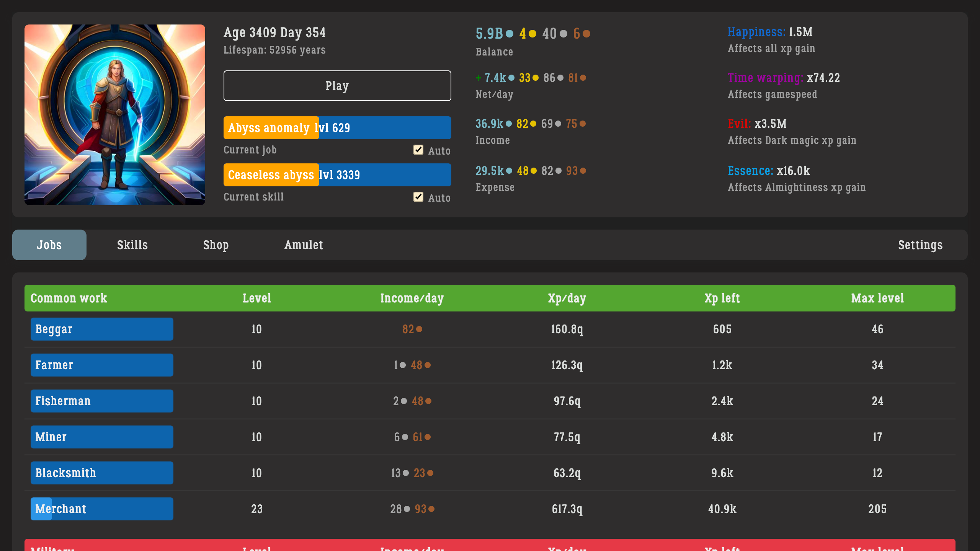Click the blue coin icon next to Income 36.9k

(x=509, y=123)
